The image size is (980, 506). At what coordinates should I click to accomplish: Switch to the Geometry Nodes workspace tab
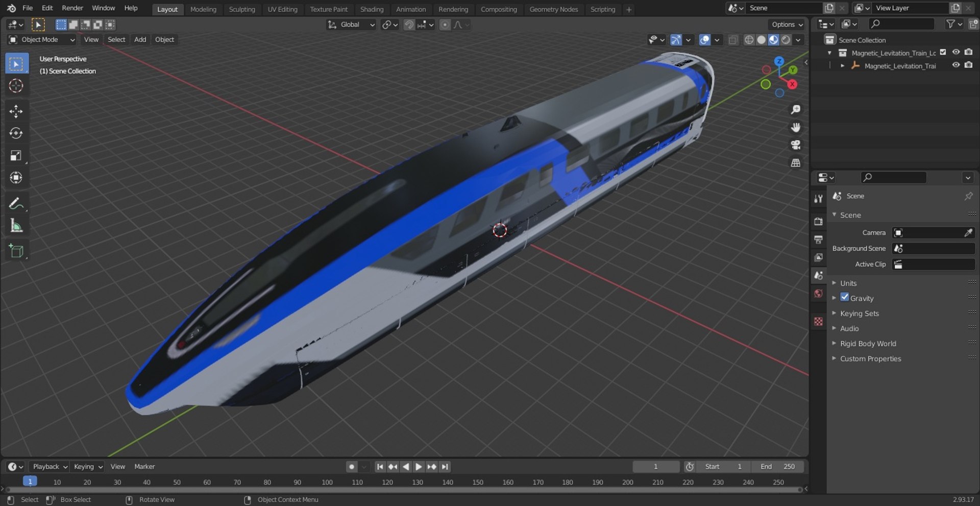click(554, 9)
